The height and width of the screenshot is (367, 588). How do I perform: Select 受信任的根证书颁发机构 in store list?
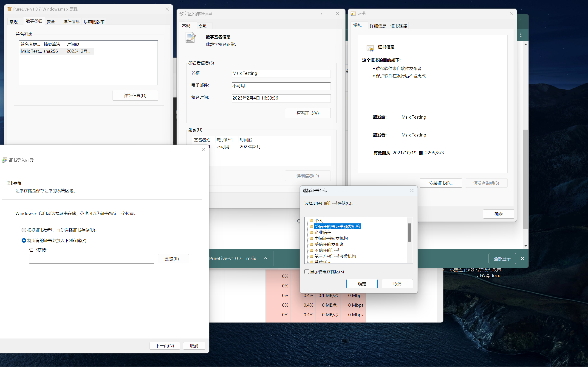coord(337,226)
